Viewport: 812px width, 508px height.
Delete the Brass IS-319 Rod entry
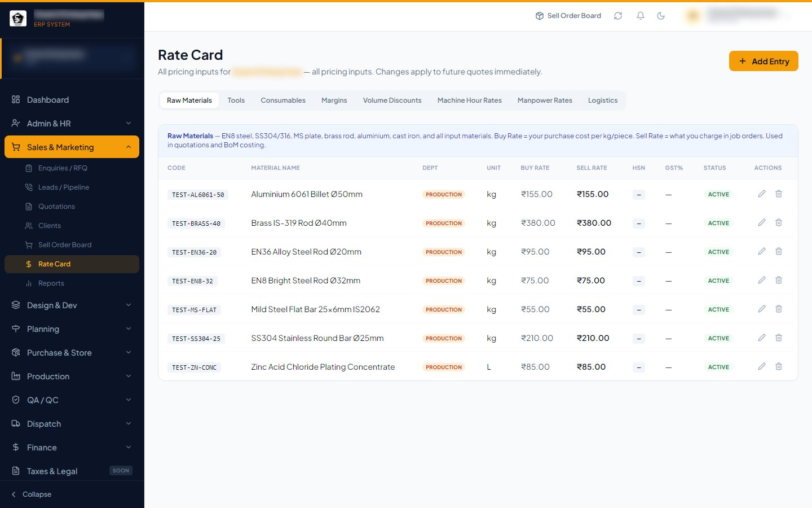click(779, 222)
